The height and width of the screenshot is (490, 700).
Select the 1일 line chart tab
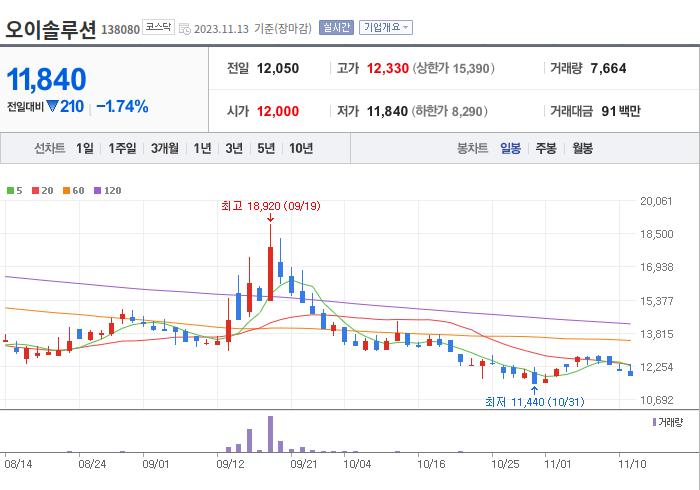click(x=85, y=148)
